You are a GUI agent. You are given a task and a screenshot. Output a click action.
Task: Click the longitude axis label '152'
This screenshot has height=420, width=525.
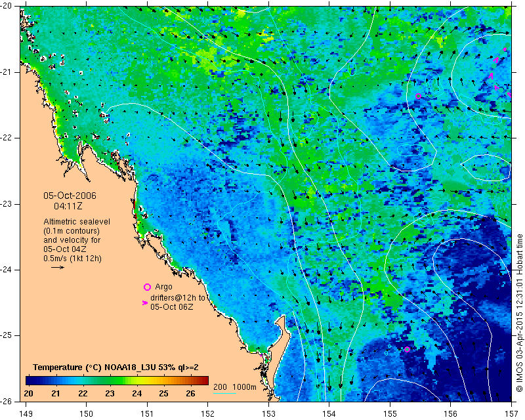click(x=207, y=413)
